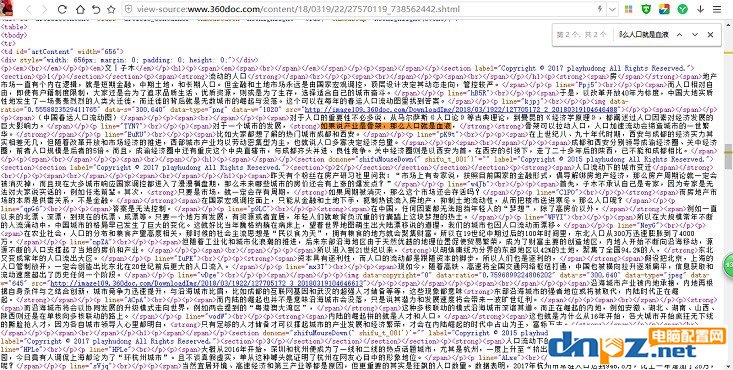Click the lightning speed-mode icon in address bar
Viewport: 733px width, 370px height.
600,9
